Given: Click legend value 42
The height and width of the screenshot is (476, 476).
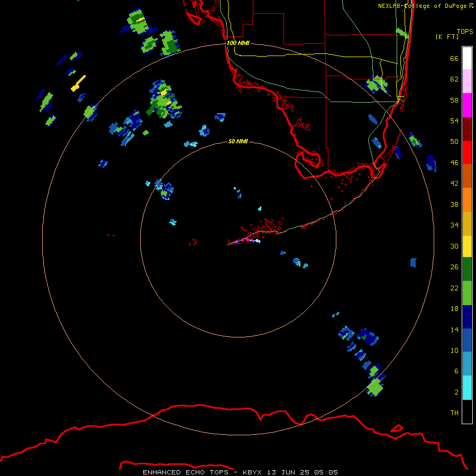Looking at the screenshot, I should 454,184.
